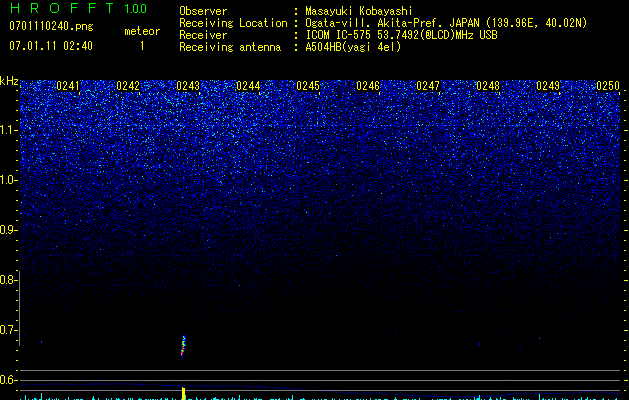This screenshot has width=629, height=400.
Task: Click the HROFFT 1.0.0 title text
Action: pyautogui.click(x=78, y=8)
